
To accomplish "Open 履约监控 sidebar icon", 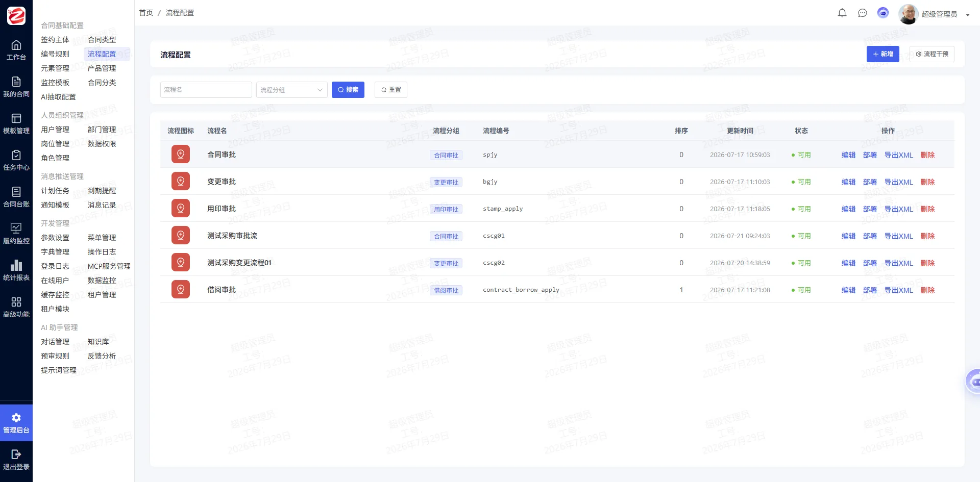I will (16, 234).
